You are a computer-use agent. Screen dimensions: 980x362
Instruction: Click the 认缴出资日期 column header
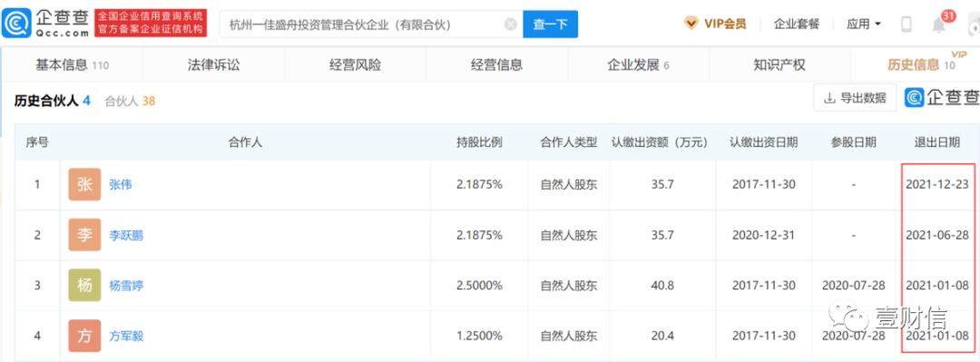click(763, 142)
